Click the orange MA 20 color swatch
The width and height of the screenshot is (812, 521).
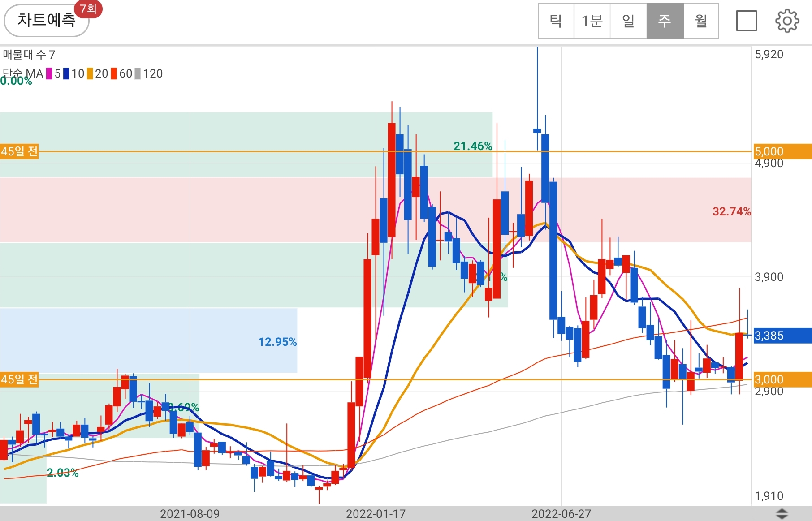click(90, 73)
